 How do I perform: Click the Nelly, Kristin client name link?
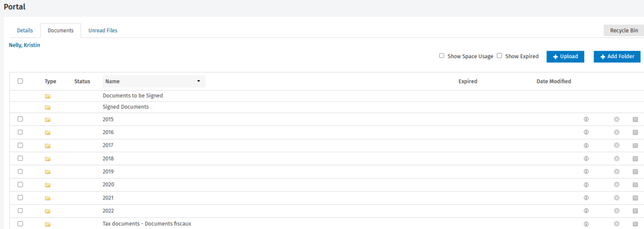click(25, 45)
